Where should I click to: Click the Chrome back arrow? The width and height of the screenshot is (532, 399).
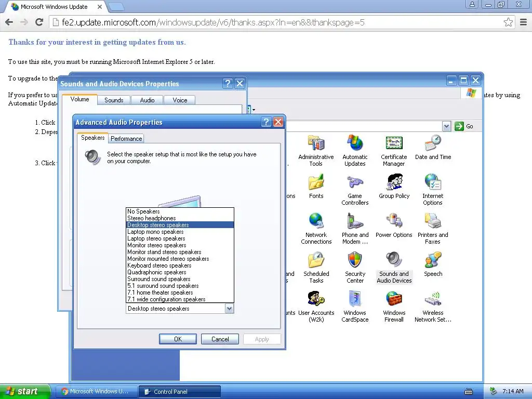[9, 22]
